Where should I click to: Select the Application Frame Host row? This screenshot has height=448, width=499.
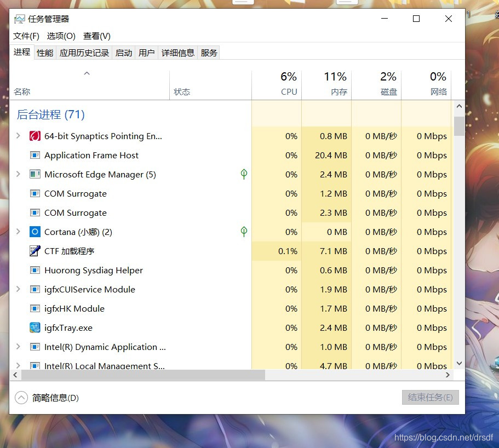231,156
